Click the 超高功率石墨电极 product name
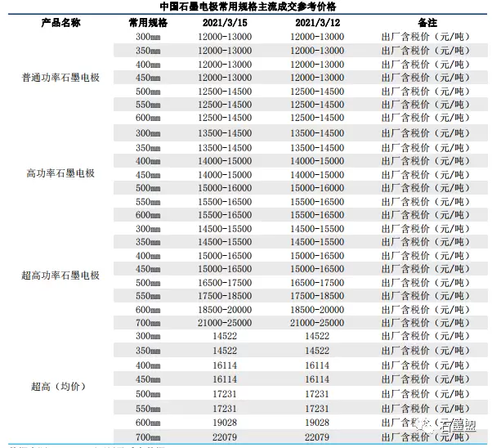Viewport: 492px width, 448px height. point(60,276)
